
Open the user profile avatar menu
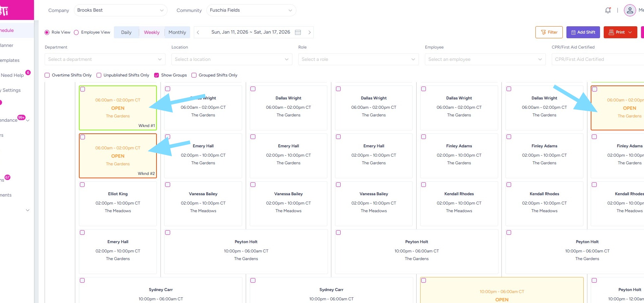point(630,10)
